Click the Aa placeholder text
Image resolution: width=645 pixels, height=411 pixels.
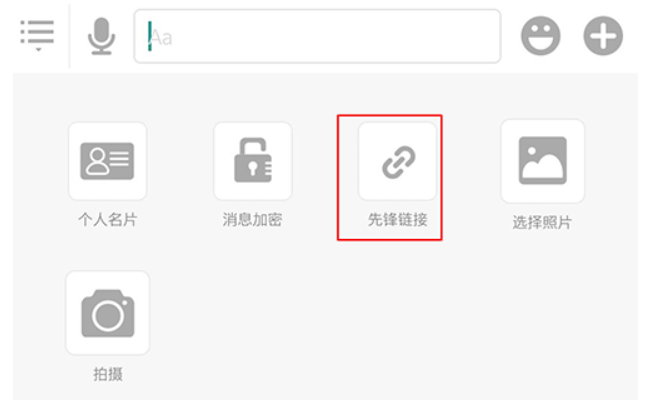tap(162, 37)
